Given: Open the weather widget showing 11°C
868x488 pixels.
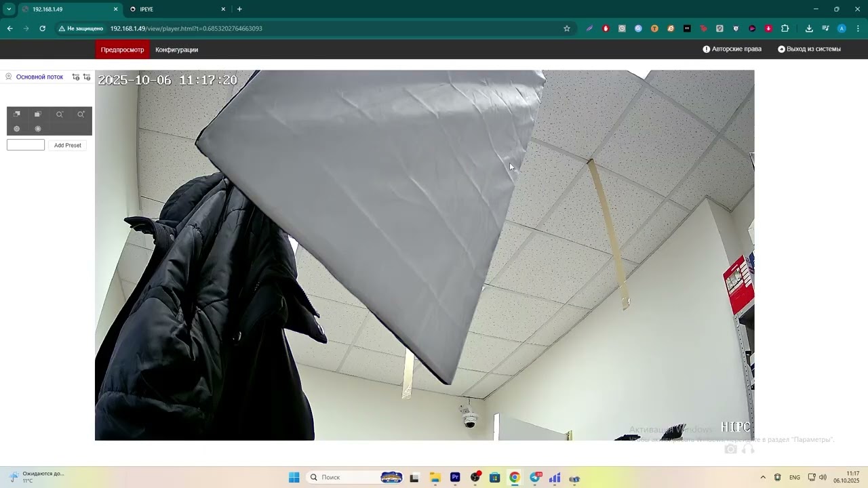Looking at the screenshot, I should [37, 477].
